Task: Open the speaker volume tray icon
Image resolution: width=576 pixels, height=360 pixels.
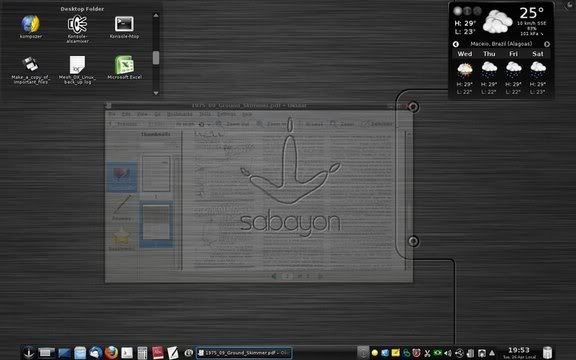Action: pos(448,353)
